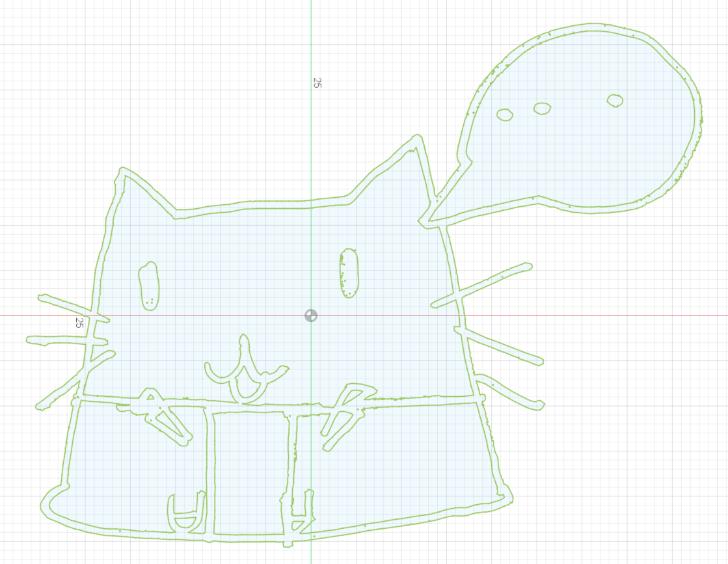Select the cat's left eye oval
The height and width of the screenshot is (564, 728).
(x=149, y=286)
